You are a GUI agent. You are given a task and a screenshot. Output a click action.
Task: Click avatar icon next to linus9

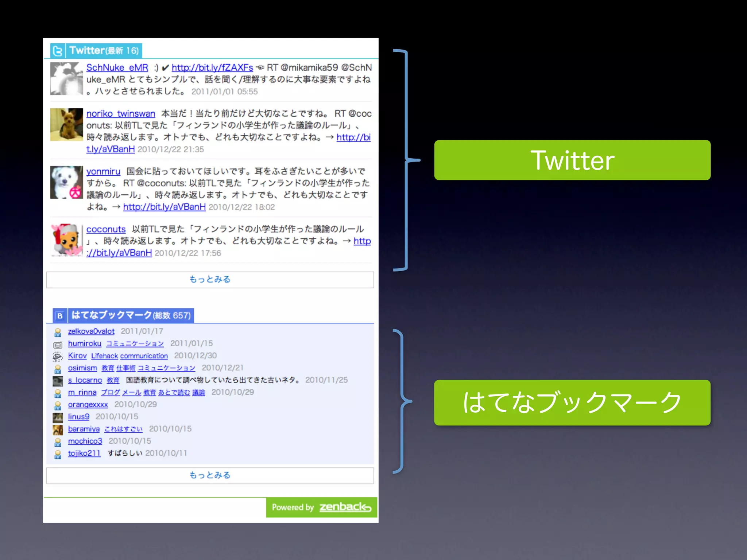coord(58,417)
